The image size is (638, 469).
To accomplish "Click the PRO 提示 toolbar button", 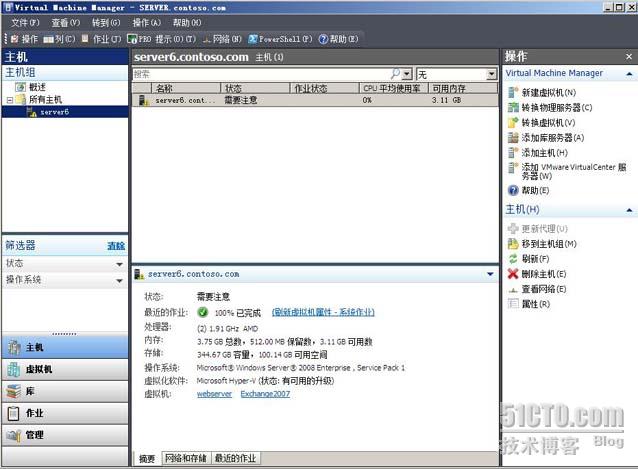I will 162,39.
